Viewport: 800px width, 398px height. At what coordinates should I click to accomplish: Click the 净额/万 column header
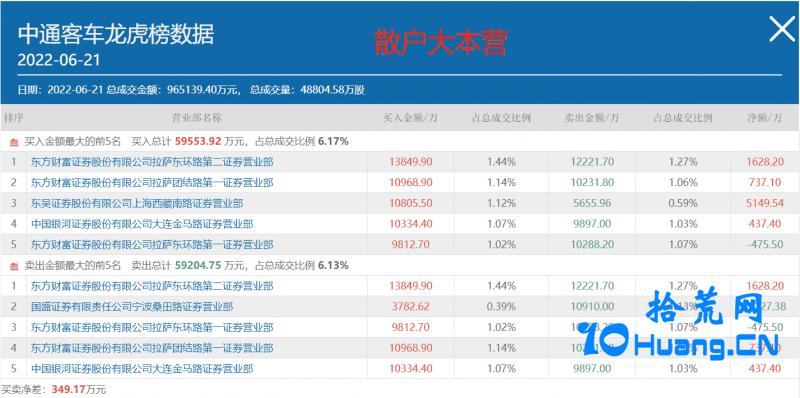point(764,118)
